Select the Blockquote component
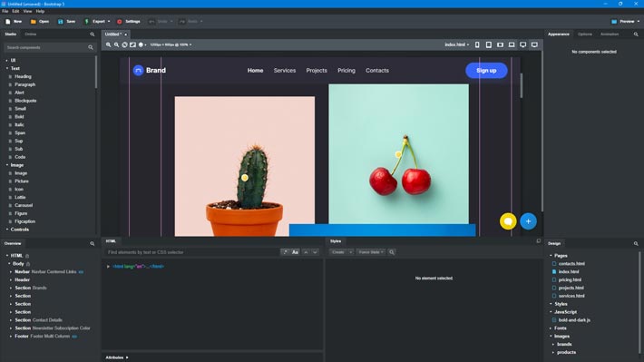This screenshot has height=362, width=644. [x=25, y=101]
